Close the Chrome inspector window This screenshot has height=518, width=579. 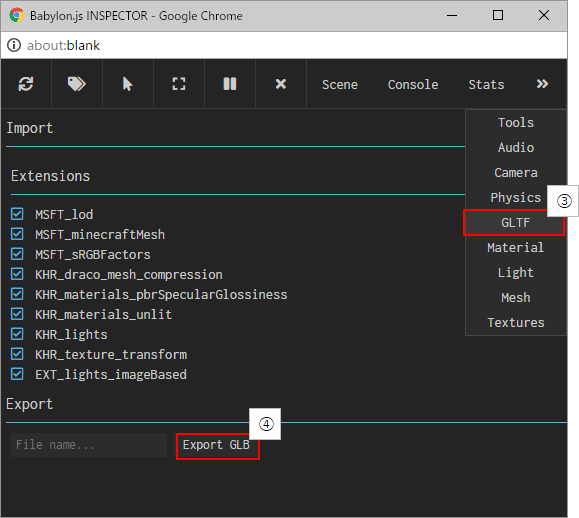[544, 16]
